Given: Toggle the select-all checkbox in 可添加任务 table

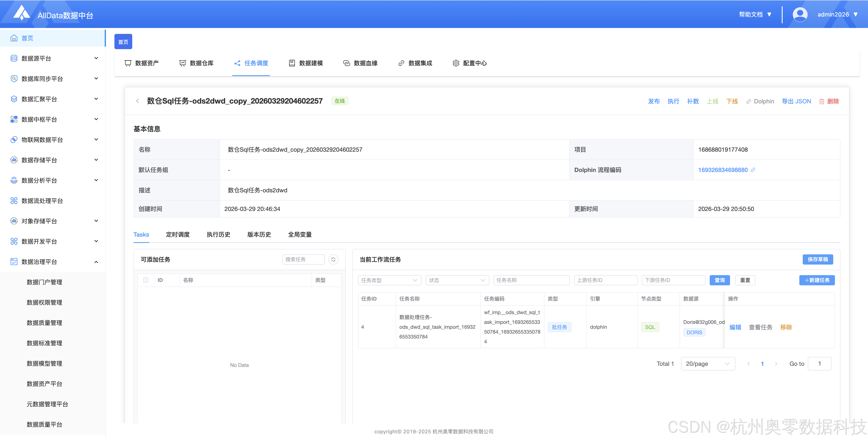Looking at the screenshot, I should pyautogui.click(x=146, y=280).
